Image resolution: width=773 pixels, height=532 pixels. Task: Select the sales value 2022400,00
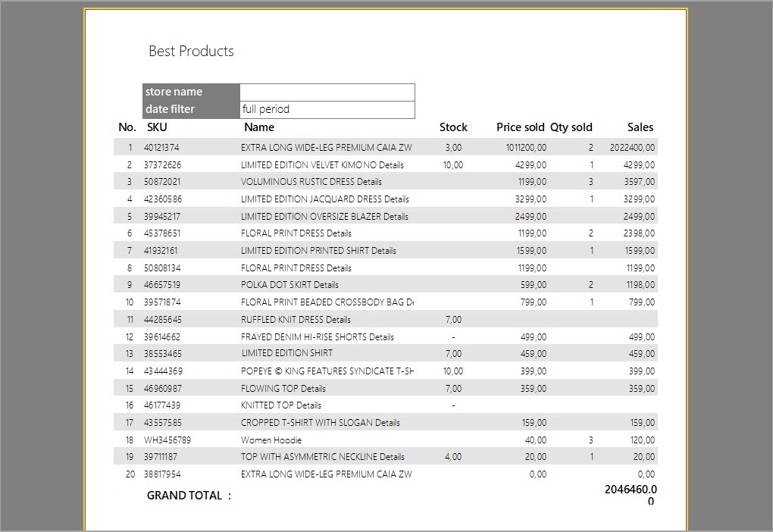632,148
